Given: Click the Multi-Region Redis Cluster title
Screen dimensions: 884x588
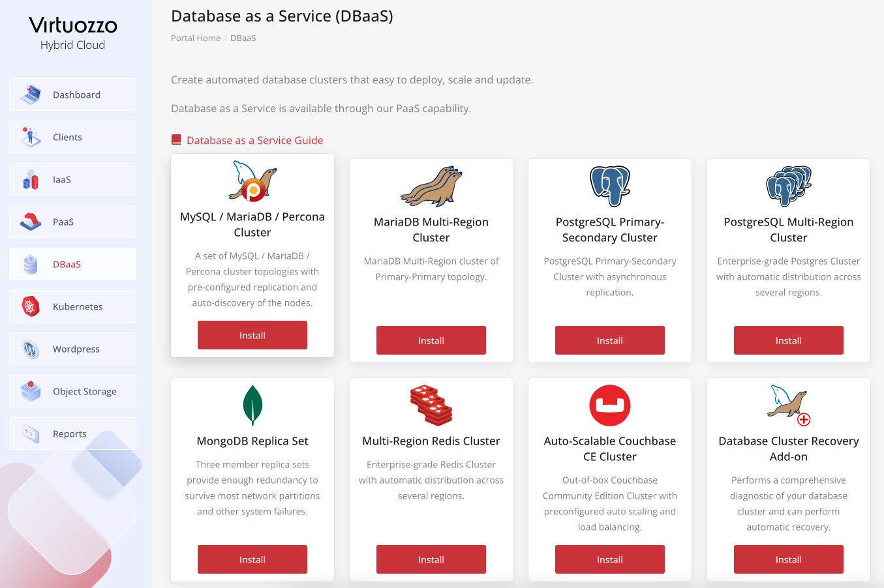Looking at the screenshot, I should coord(431,441).
